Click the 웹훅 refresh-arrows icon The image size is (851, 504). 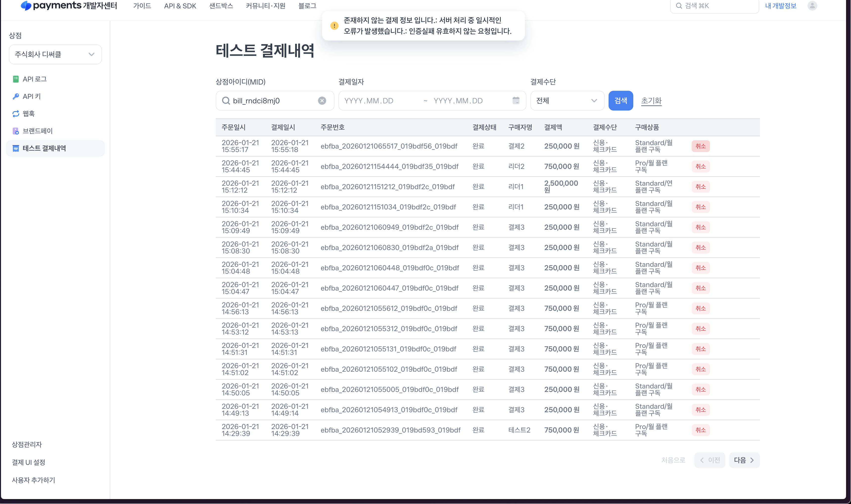(16, 114)
